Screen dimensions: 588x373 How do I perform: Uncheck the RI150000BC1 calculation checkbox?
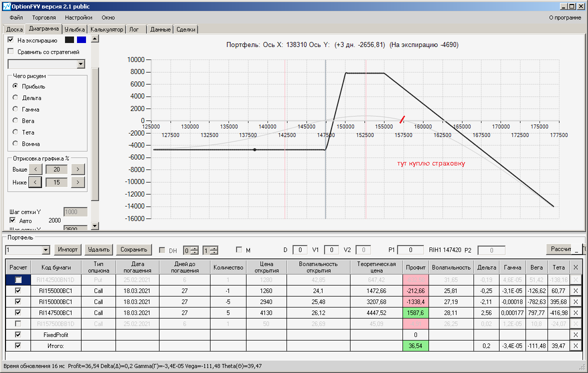pos(18,301)
